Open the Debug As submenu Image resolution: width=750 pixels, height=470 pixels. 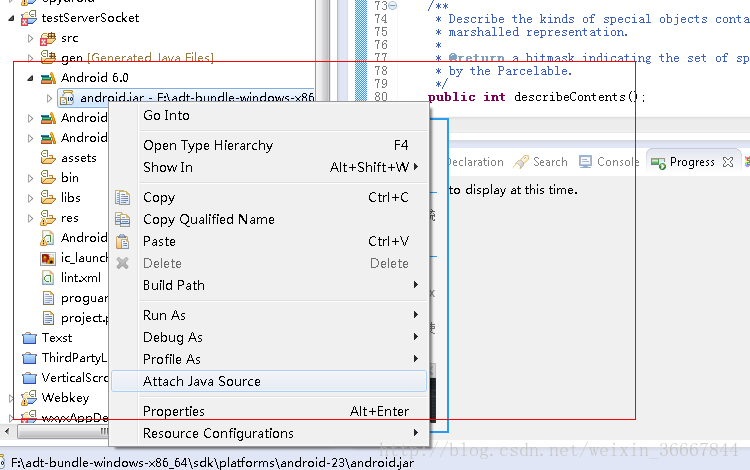(269, 338)
